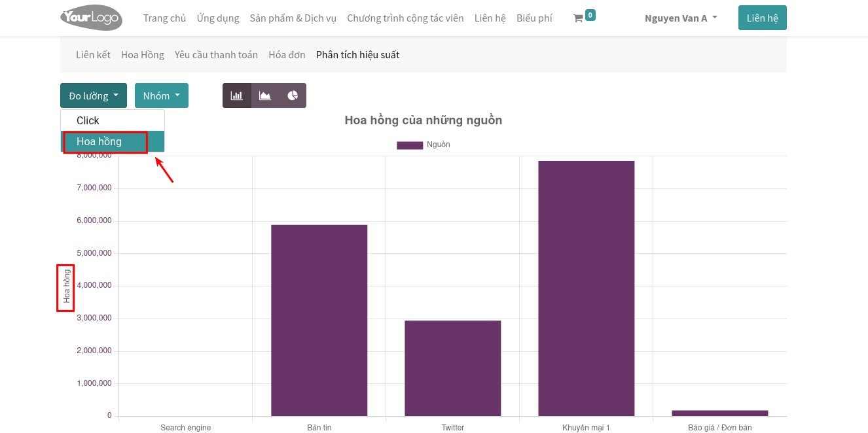Click Liên hệ in the navigation bar
Viewport: 868px width, 433px height.
pyautogui.click(x=490, y=18)
